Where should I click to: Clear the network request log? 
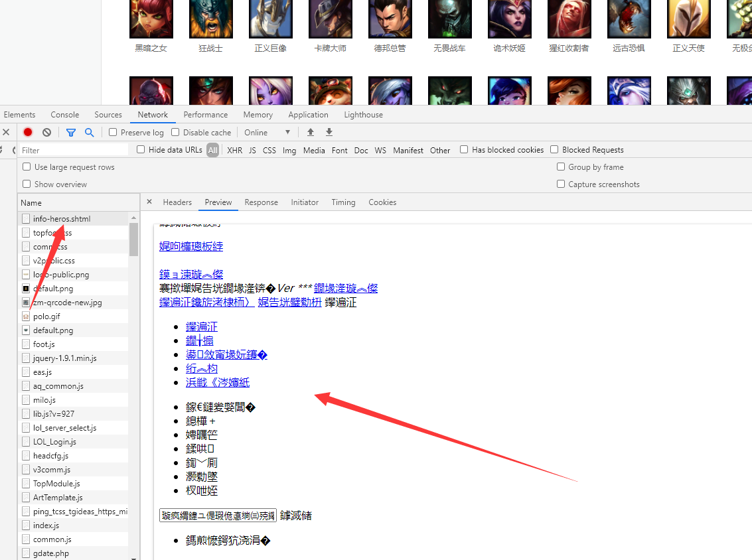(x=46, y=132)
